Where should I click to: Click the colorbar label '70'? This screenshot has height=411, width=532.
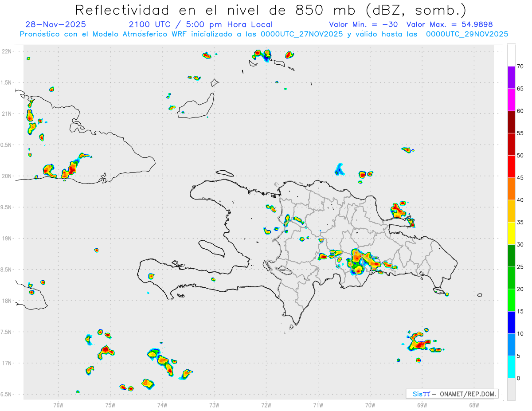point(520,67)
